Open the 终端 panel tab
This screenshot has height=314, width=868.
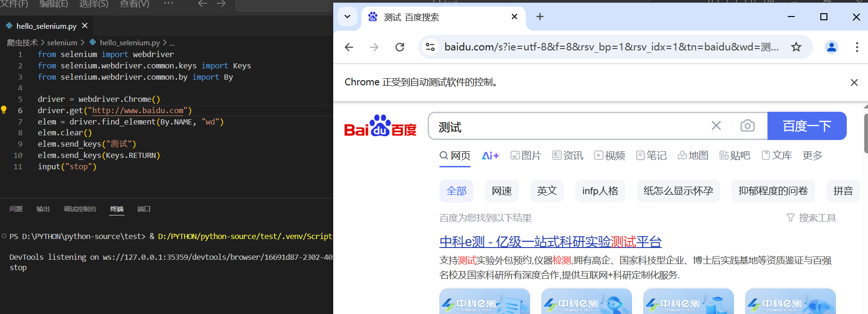coord(117,209)
